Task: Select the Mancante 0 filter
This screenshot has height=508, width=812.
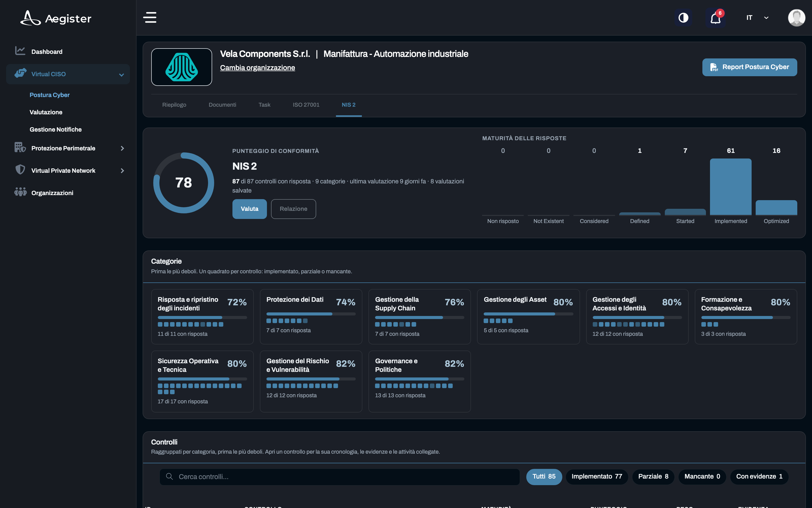Action: click(702, 477)
